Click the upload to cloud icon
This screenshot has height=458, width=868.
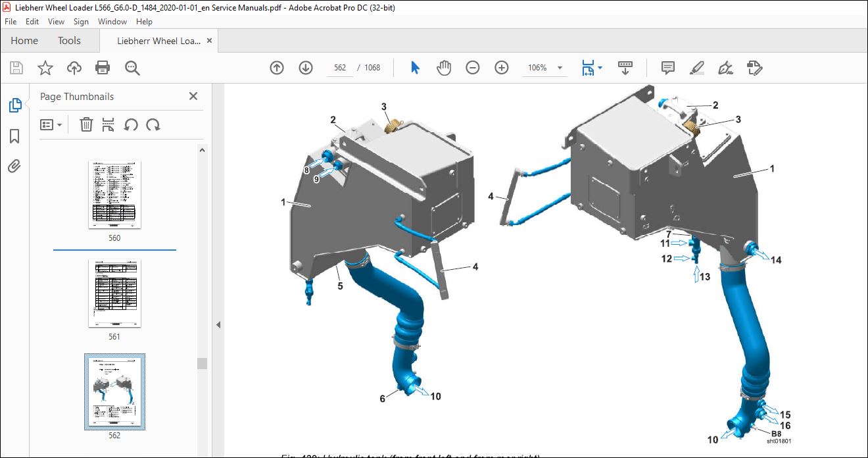coord(74,68)
